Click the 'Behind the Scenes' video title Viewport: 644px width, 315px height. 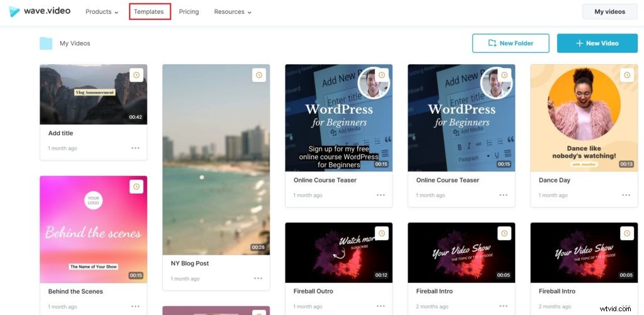pyautogui.click(x=75, y=291)
